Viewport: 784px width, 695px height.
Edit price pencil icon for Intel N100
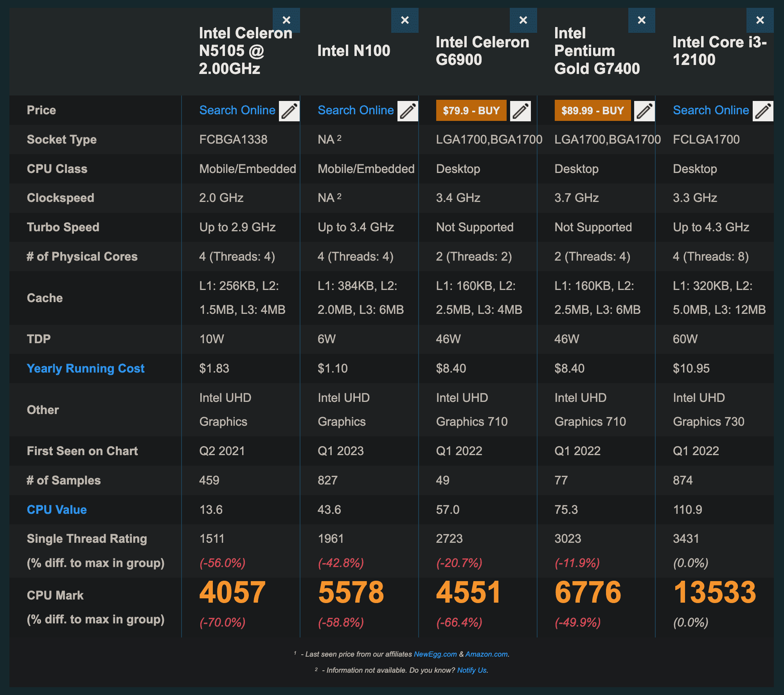tap(408, 111)
